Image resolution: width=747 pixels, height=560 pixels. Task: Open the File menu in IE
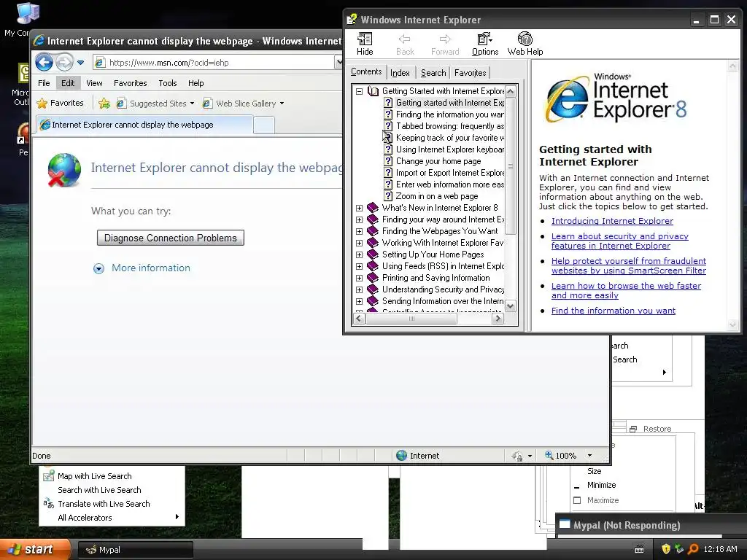[x=44, y=83]
